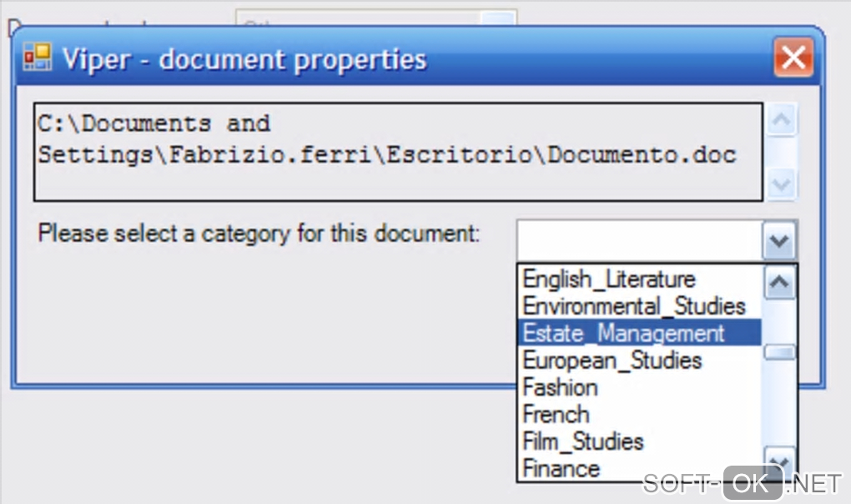Toggle the category dropdown arrow

point(779,241)
